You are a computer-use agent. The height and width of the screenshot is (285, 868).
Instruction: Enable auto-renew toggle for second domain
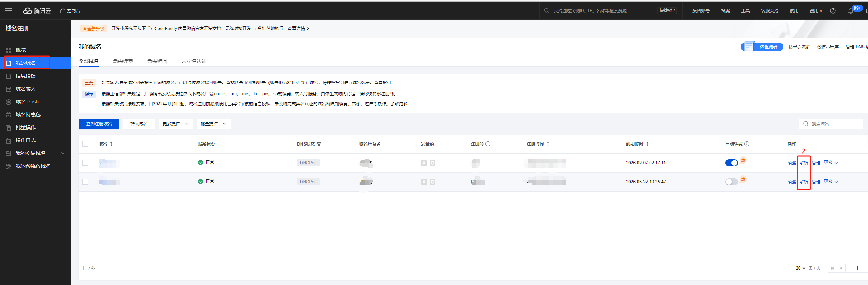tap(731, 182)
